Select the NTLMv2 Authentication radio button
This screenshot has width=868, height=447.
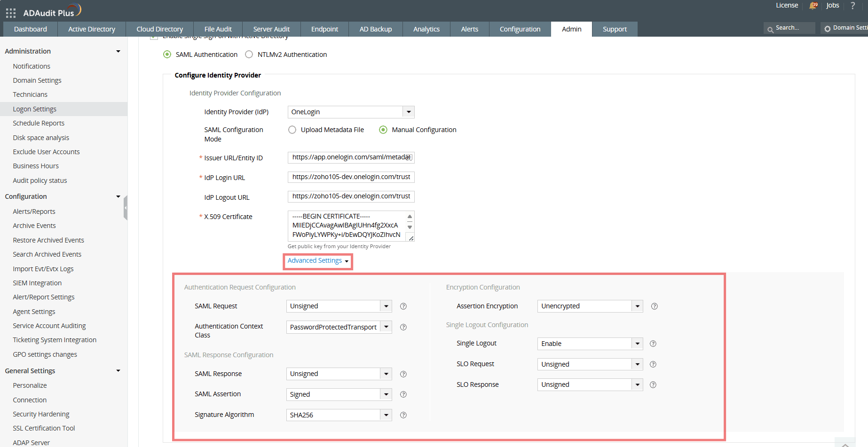point(248,54)
